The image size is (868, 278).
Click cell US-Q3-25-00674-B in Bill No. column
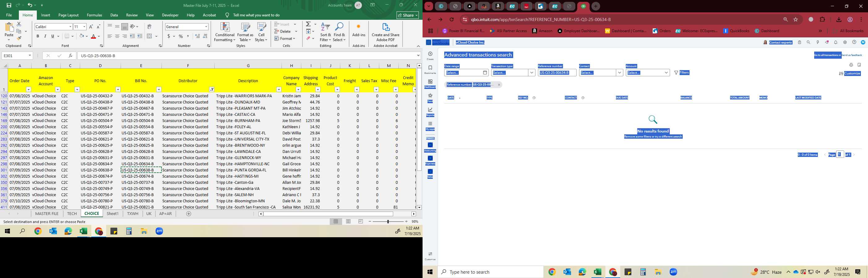[x=141, y=176]
